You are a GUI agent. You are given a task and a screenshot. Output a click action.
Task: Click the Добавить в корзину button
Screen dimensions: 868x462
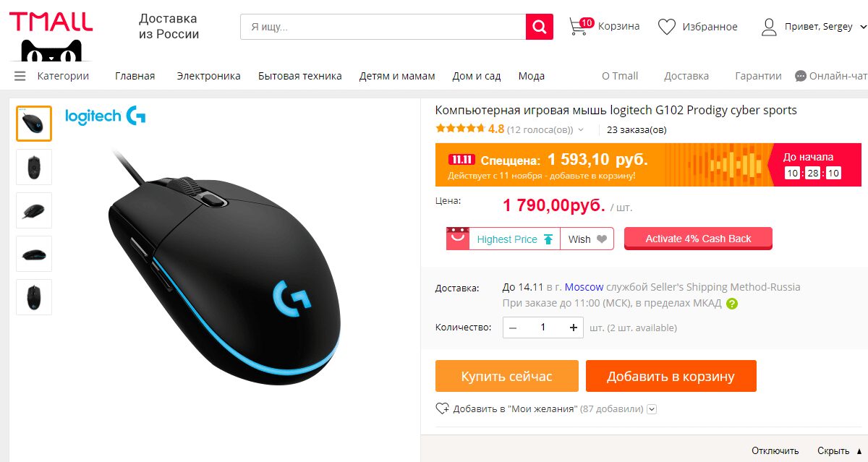[x=671, y=376]
